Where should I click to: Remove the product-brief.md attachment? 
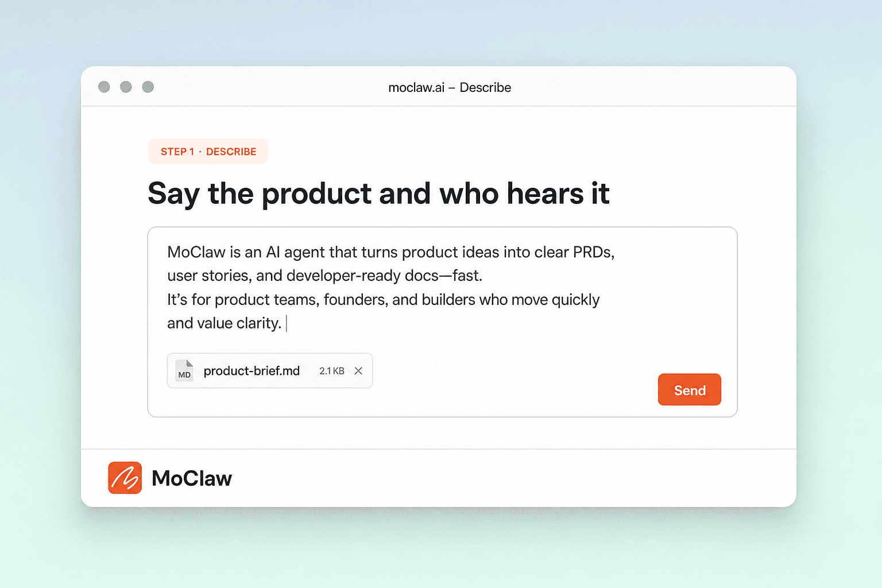coord(358,371)
